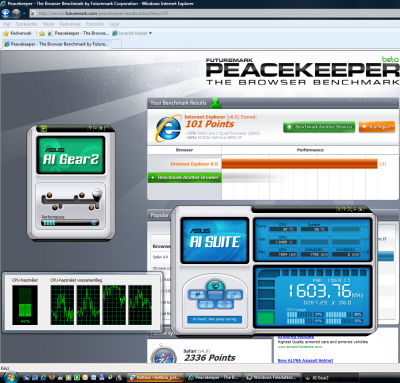Click the green block in AI Suite frequency panel

pyautogui.click(x=266, y=317)
